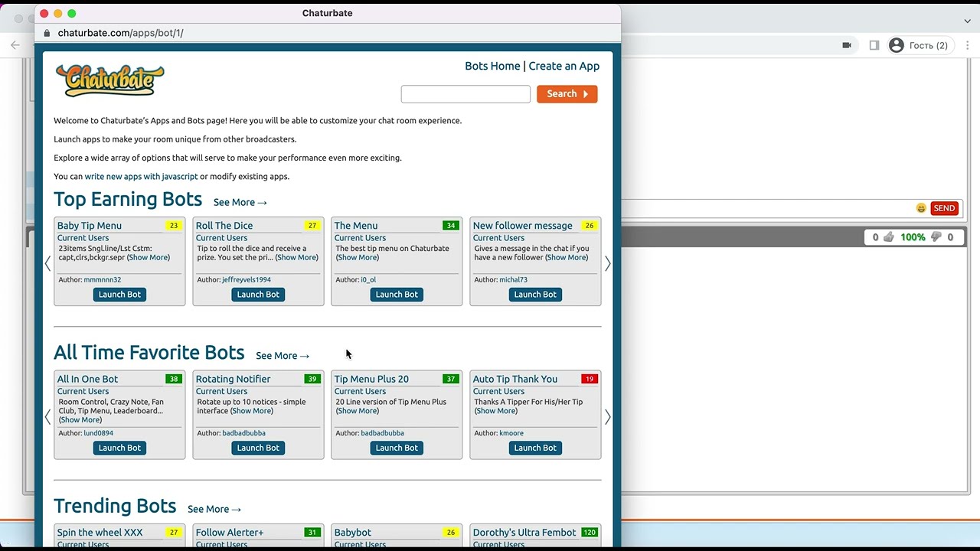Launch the Tip Menu Plus 20 bot

pyautogui.click(x=397, y=448)
